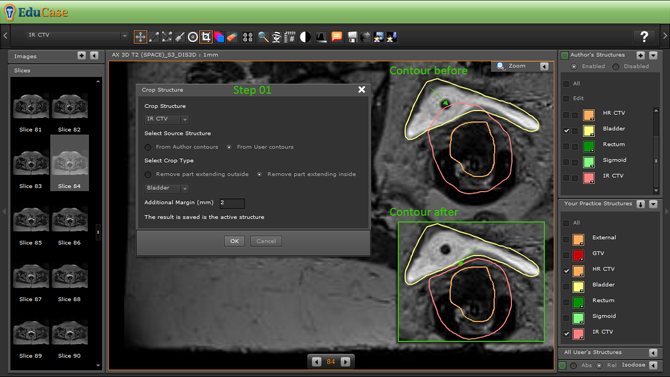Collapse the Images panel with the left arrow
670x377 pixels.
pos(94,56)
